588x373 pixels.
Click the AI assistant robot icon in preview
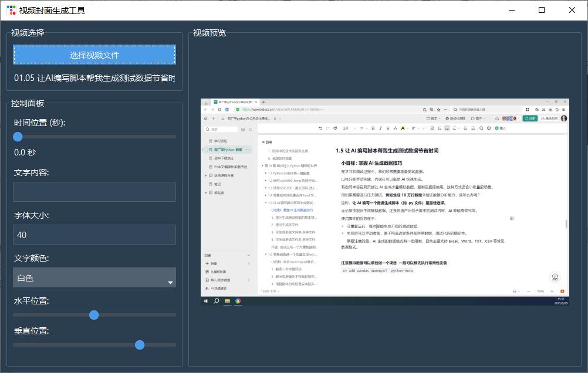pyautogui.click(x=555, y=277)
